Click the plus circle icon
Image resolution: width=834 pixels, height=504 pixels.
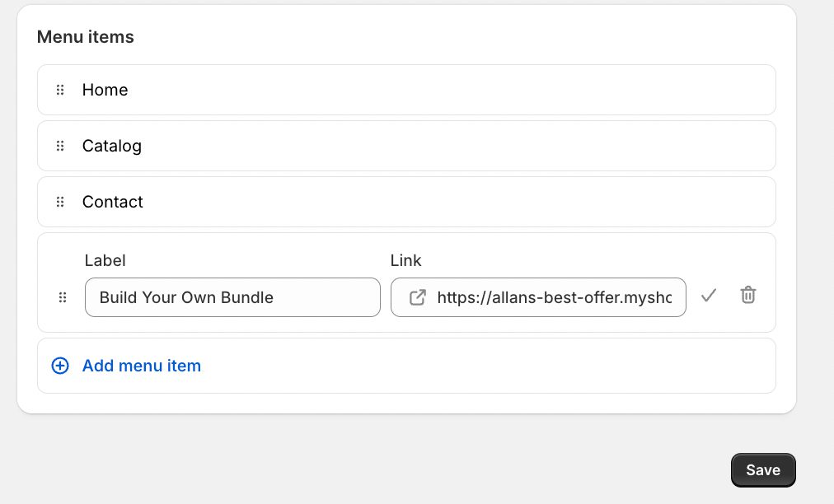tap(60, 366)
